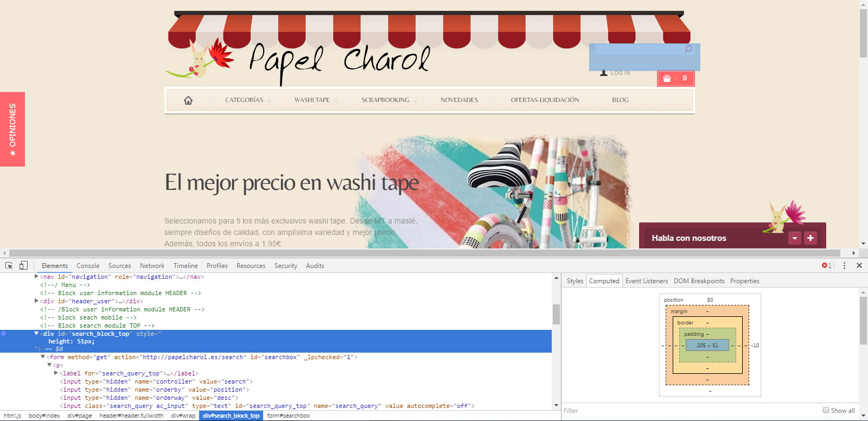Go to OFERTAS-LIQUIDACIÓN page
The height and width of the screenshot is (421, 868).
pos(545,100)
